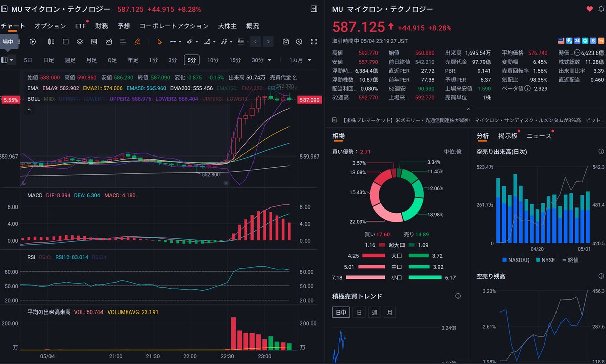This screenshot has width=606, height=364.
Task: Take a chart snapshot with camera icon
Action: 286,42
